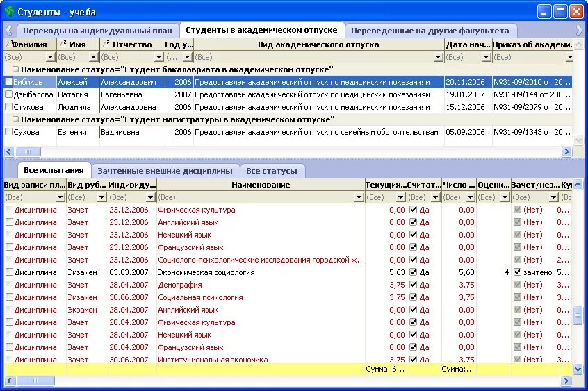Open the Все испытания tab
The height and width of the screenshot is (391, 588).
click(54, 170)
